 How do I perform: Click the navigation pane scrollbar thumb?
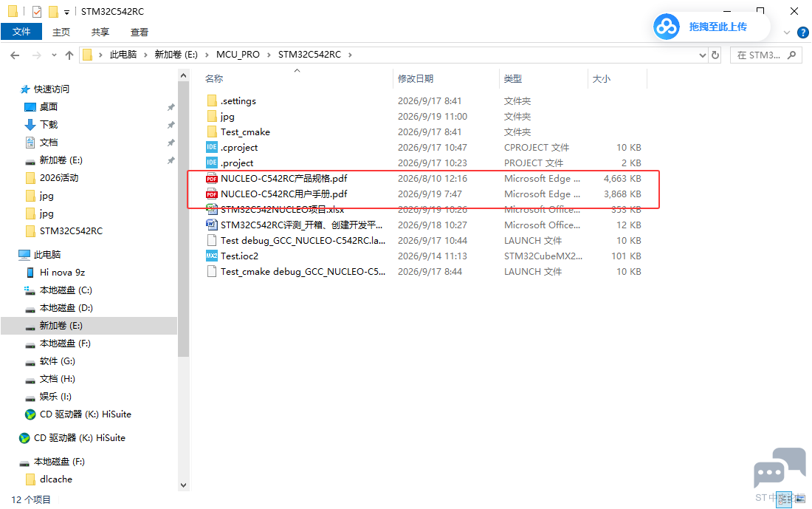(x=183, y=219)
